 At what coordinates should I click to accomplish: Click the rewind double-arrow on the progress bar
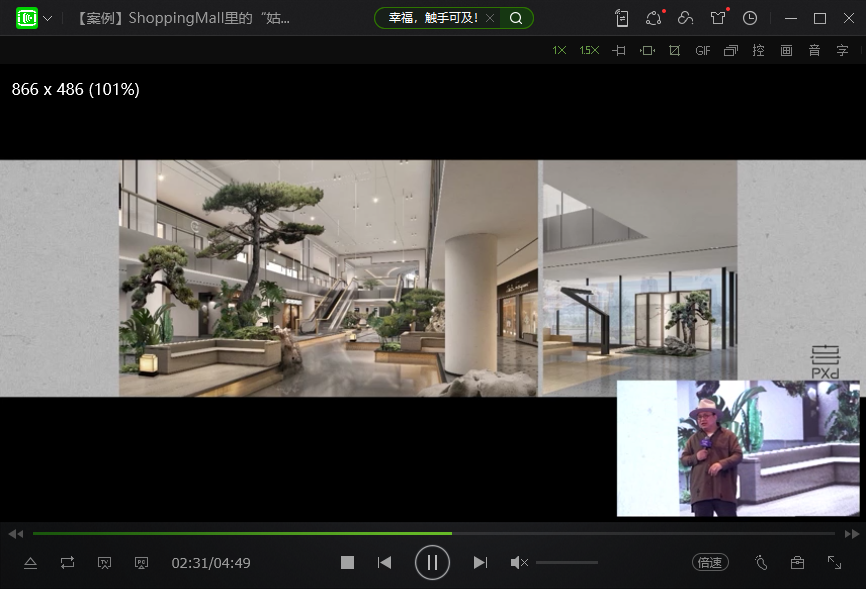[15, 534]
